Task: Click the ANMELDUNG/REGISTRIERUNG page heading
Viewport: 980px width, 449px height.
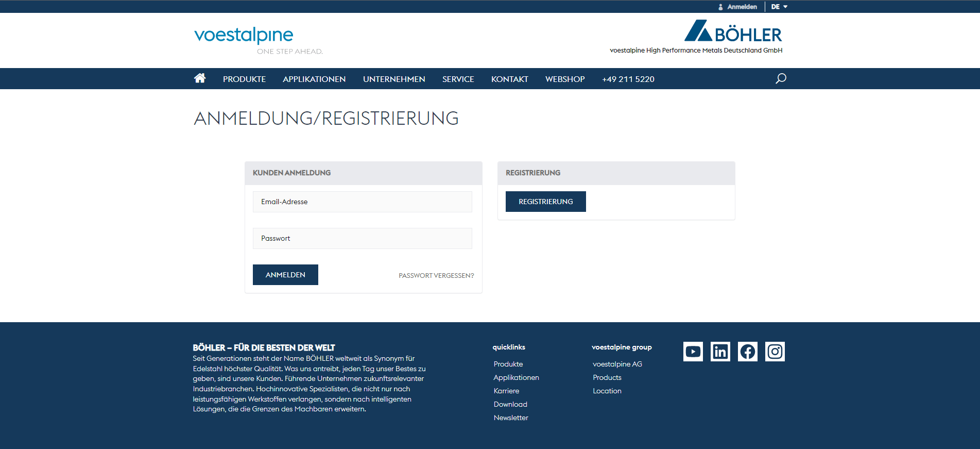Action: tap(326, 118)
